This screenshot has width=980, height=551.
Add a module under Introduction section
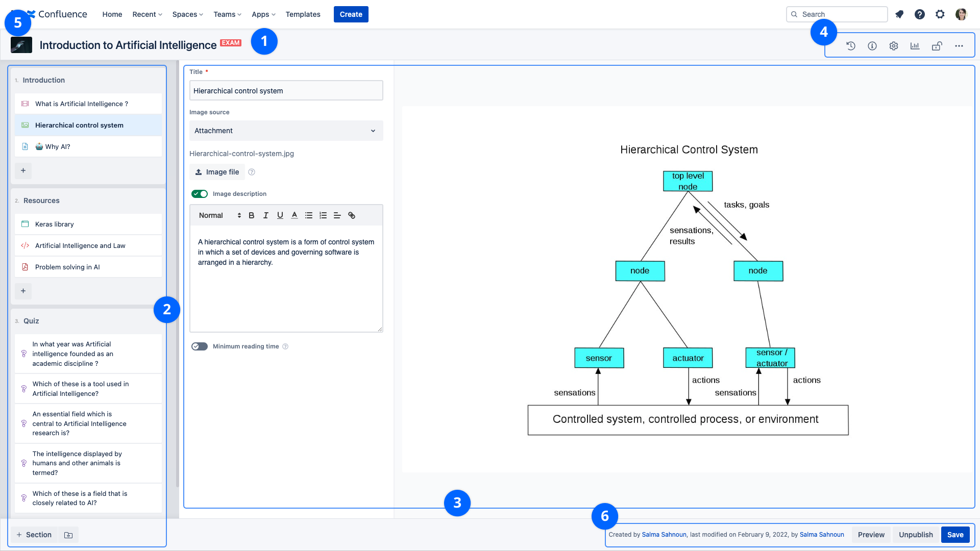coord(23,170)
